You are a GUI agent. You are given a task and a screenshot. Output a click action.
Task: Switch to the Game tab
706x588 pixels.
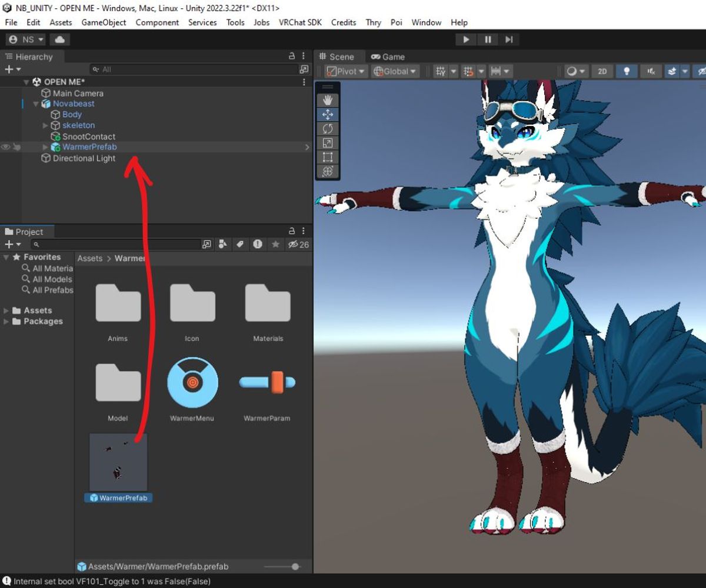click(x=388, y=57)
